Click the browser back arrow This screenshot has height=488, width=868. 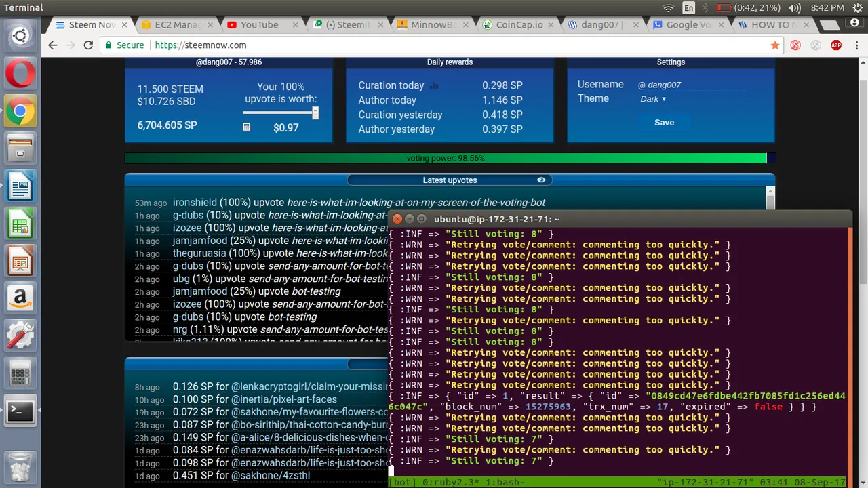(x=53, y=45)
